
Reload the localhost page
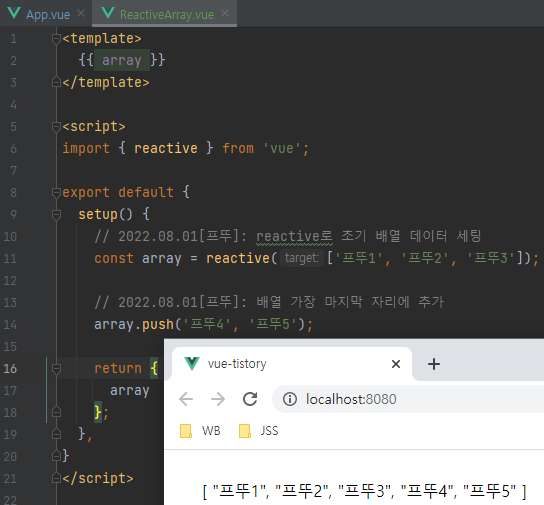(250, 399)
